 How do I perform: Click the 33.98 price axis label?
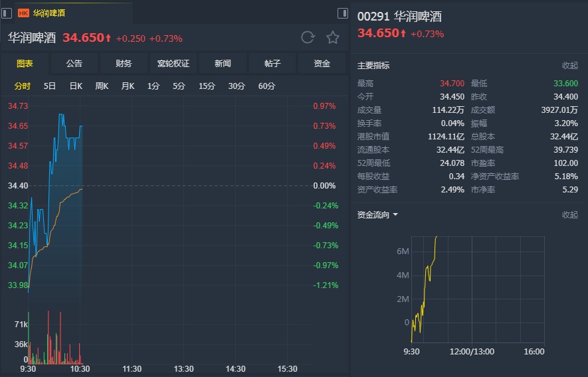pyautogui.click(x=18, y=285)
